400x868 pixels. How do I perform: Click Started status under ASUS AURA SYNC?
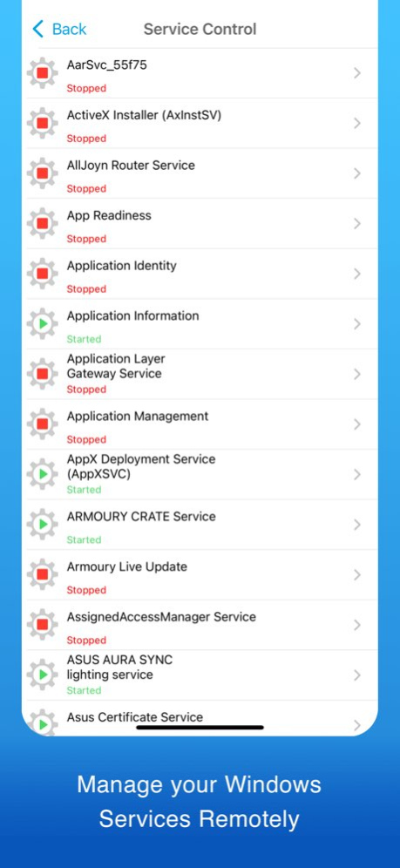(84, 690)
